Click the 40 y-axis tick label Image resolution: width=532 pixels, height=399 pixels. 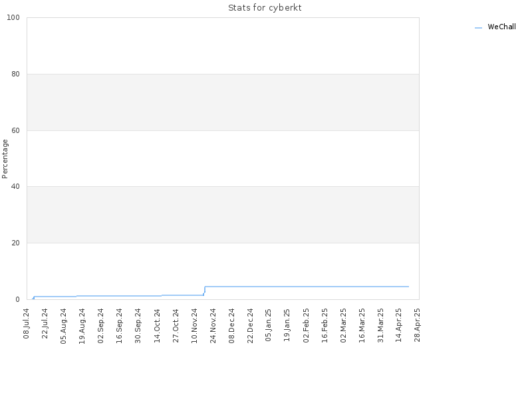(x=15, y=187)
